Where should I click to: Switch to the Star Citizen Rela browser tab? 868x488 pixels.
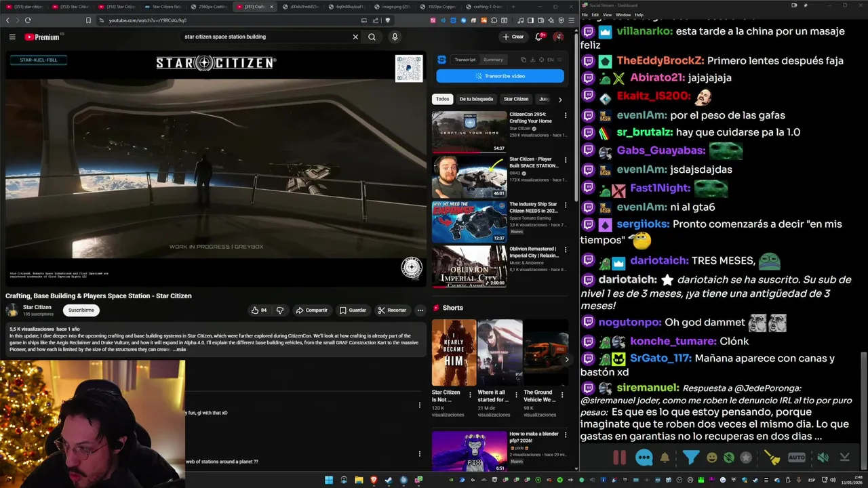click(163, 6)
